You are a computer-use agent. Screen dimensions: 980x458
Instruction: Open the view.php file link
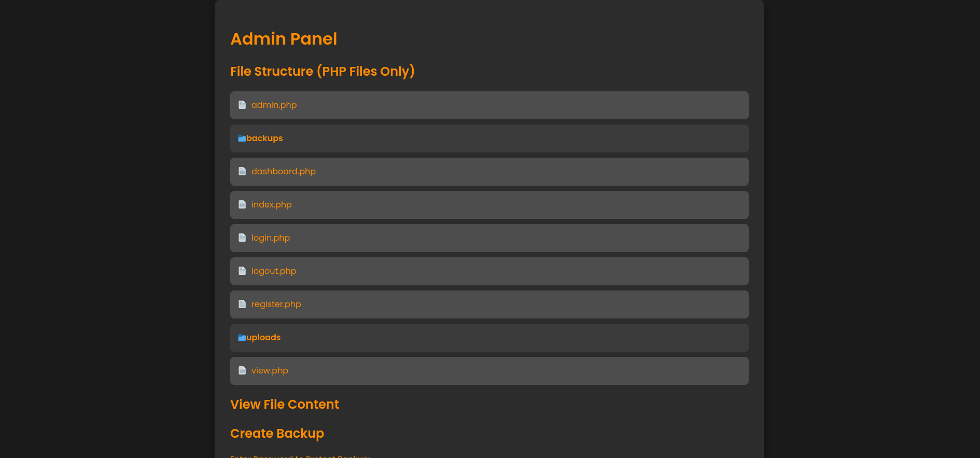[x=270, y=371]
